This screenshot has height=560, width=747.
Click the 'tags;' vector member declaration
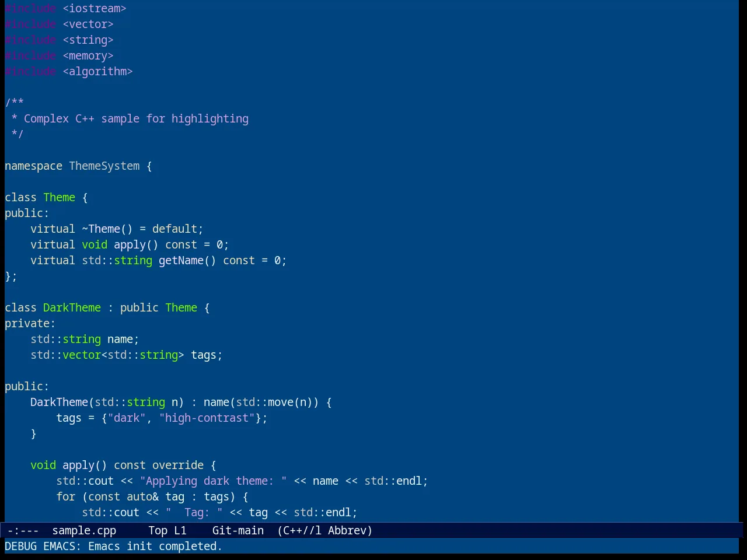[x=207, y=355]
